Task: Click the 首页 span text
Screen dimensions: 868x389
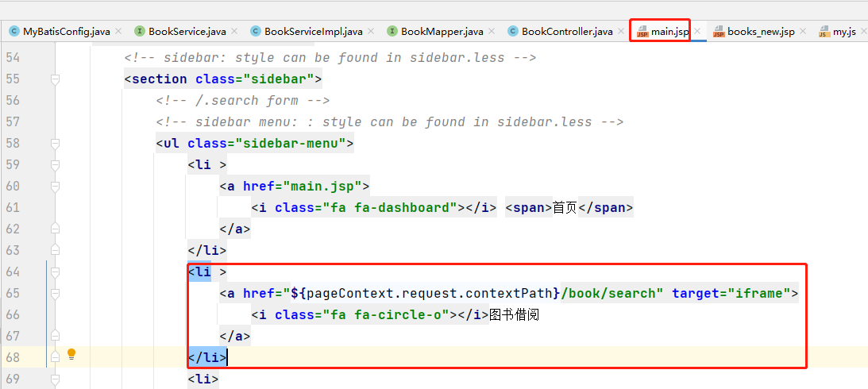Action: click(565, 207)
